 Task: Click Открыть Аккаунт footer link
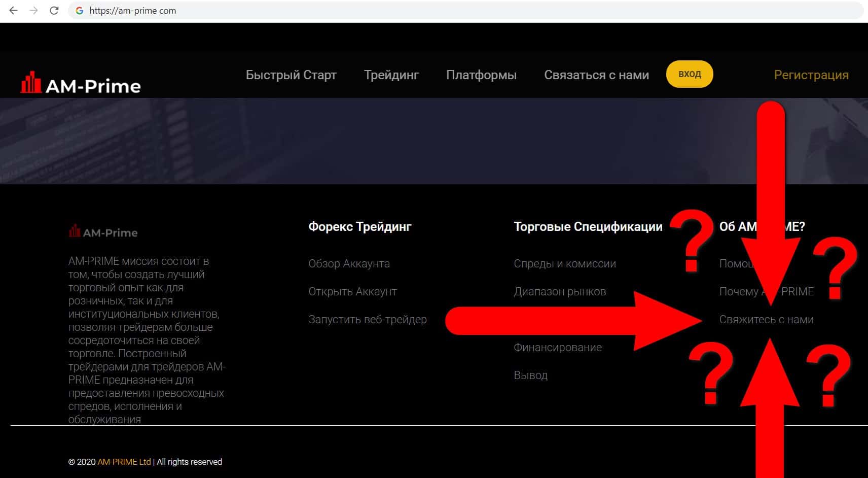[x=352, y=292]
